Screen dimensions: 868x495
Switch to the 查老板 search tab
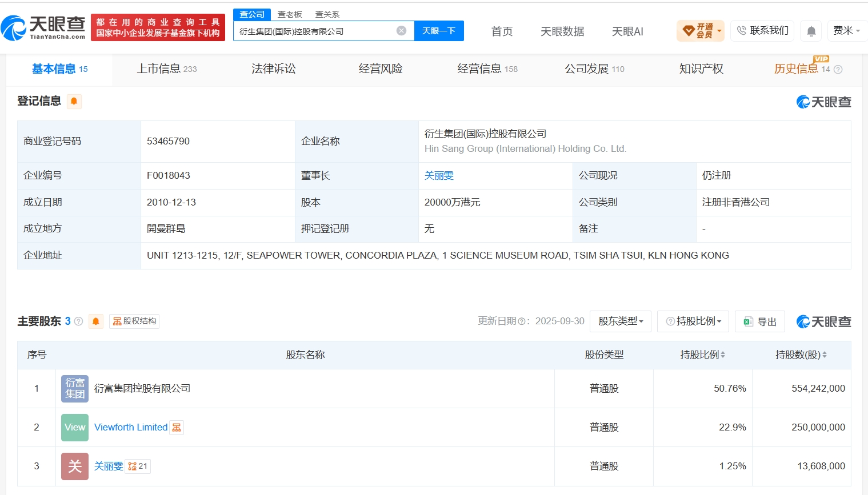click(x=290, y=14)
